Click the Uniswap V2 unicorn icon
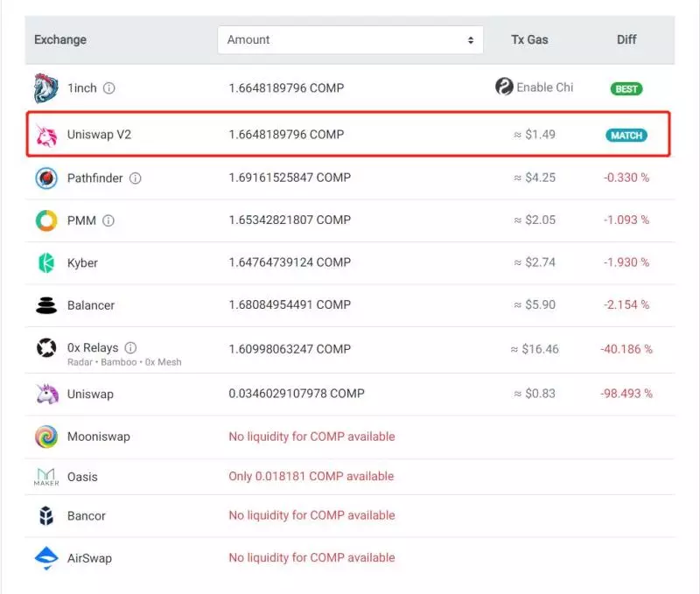 pos(45,135)
